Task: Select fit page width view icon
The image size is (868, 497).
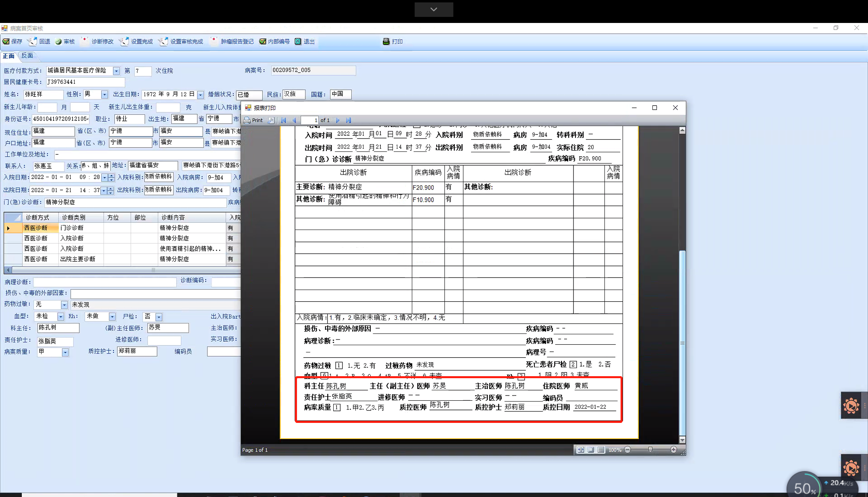Action: click(x=581, y=450)
